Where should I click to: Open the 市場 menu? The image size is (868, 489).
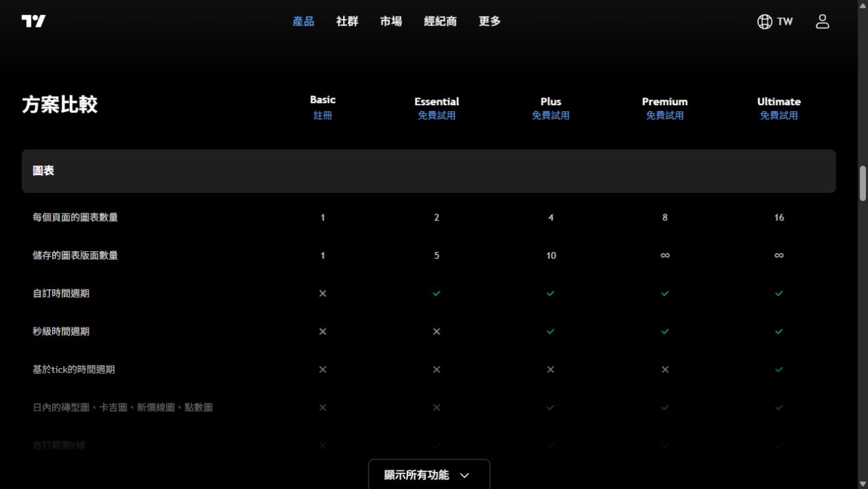click(391, 21)
